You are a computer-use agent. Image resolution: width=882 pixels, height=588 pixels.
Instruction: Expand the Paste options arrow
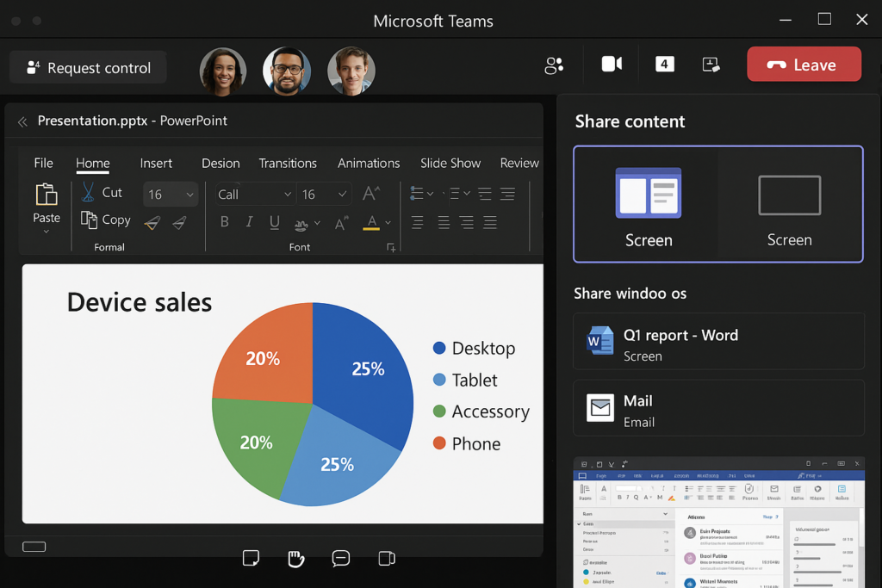point(47,232)
